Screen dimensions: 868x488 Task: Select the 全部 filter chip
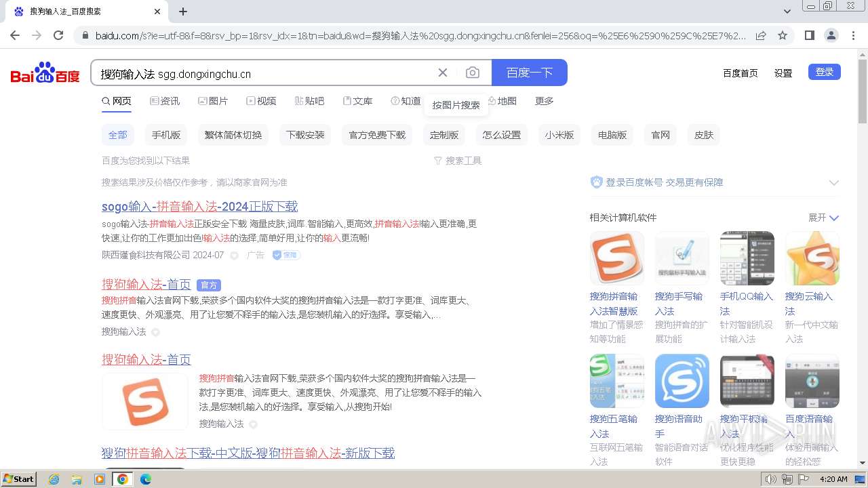point(118,135)
